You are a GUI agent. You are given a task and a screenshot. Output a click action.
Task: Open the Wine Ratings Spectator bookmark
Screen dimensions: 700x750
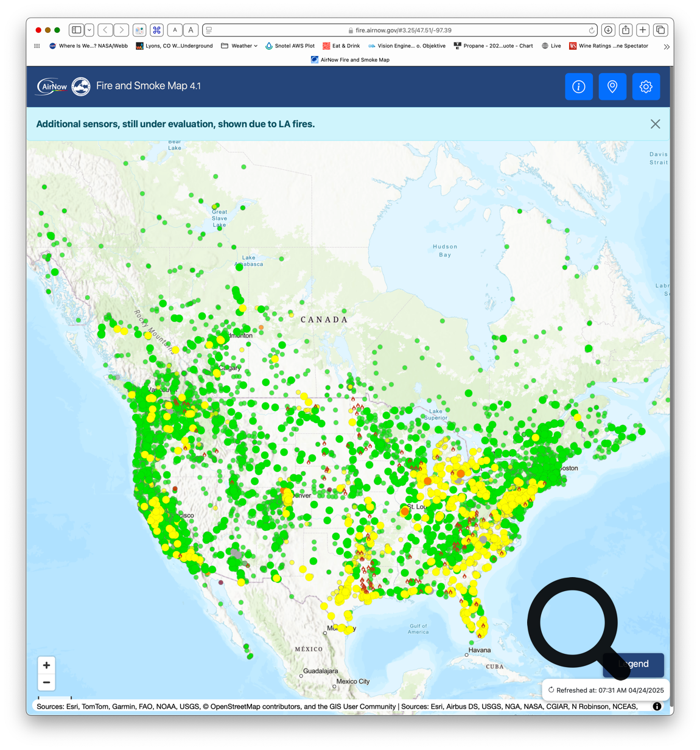[x=608, y=46]
